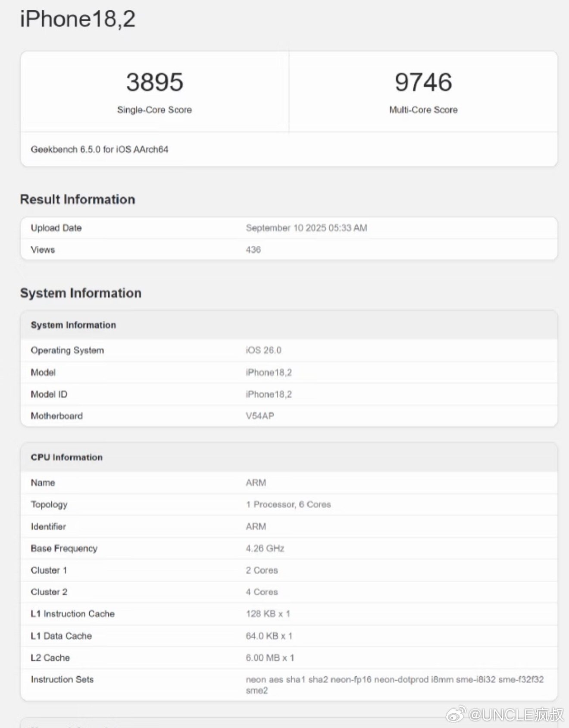Click the L1 Instruction Cache label
This screenshot has width=569, height=728.
click(x=73, y=614)
